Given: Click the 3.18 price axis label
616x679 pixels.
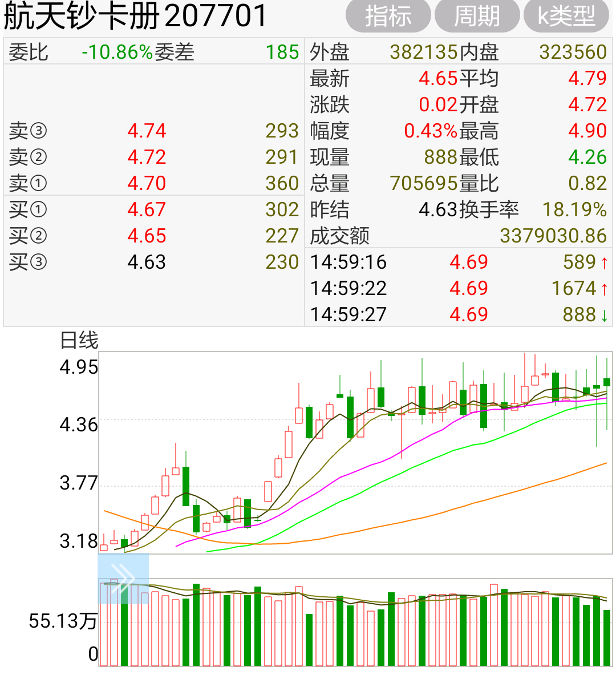Looking at the screenshot, I should pyautogui.click(x=79, y=541).
